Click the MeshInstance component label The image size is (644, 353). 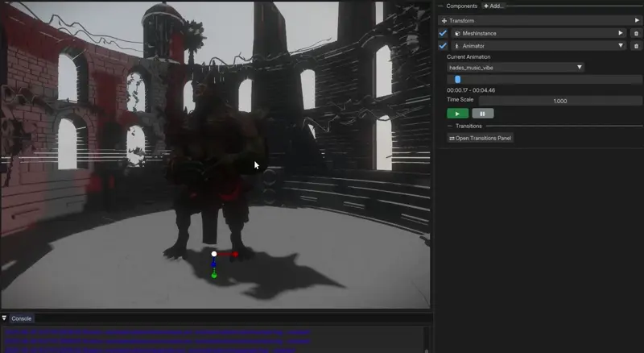pyautogui.click(x=479, y=33)
